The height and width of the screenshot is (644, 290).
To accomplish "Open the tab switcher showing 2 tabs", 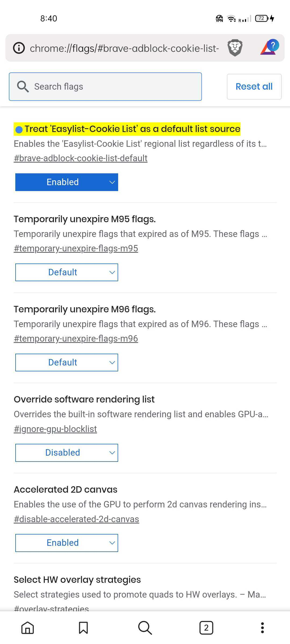I will click(206, 627).
